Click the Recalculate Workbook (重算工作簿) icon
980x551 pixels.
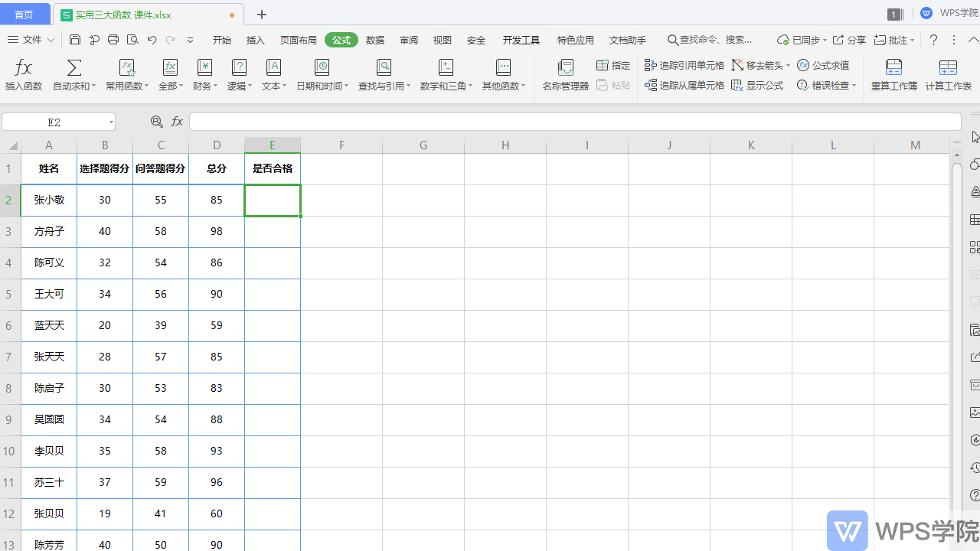893,68
